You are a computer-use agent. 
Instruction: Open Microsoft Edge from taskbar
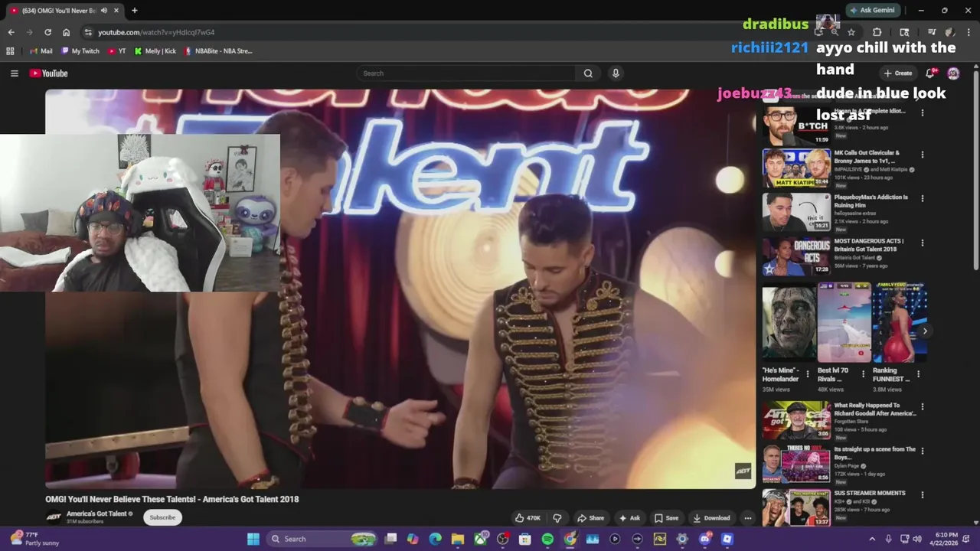click(x=435, y=539)
